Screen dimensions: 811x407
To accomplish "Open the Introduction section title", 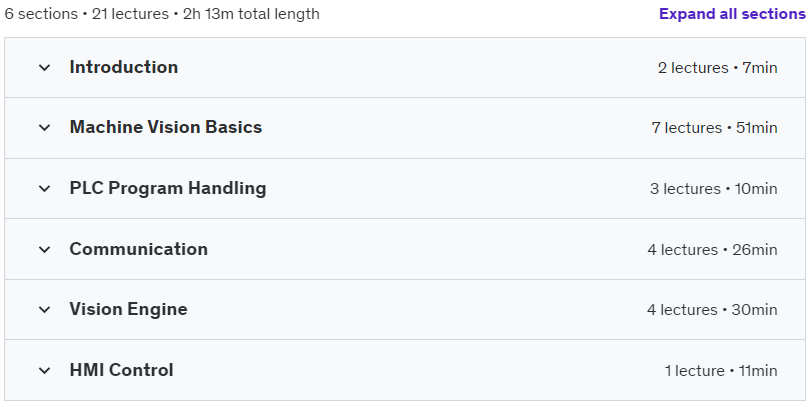I will [x=124, y=67].
